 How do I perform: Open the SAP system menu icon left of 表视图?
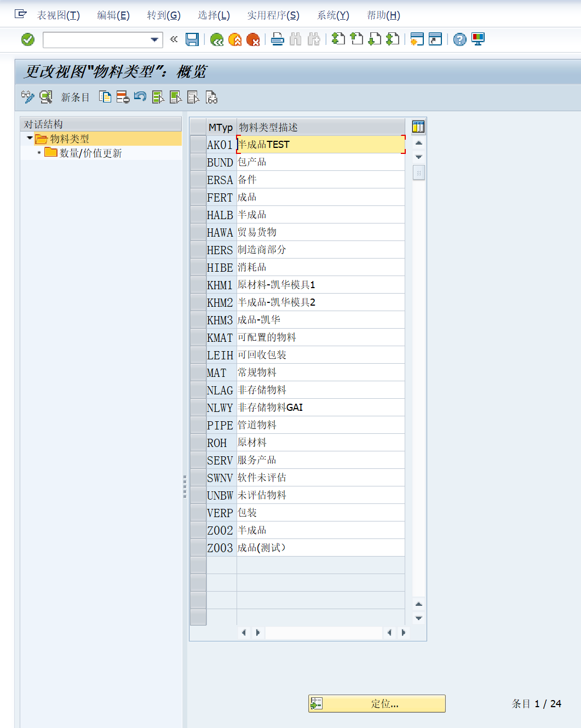[21, 14]
